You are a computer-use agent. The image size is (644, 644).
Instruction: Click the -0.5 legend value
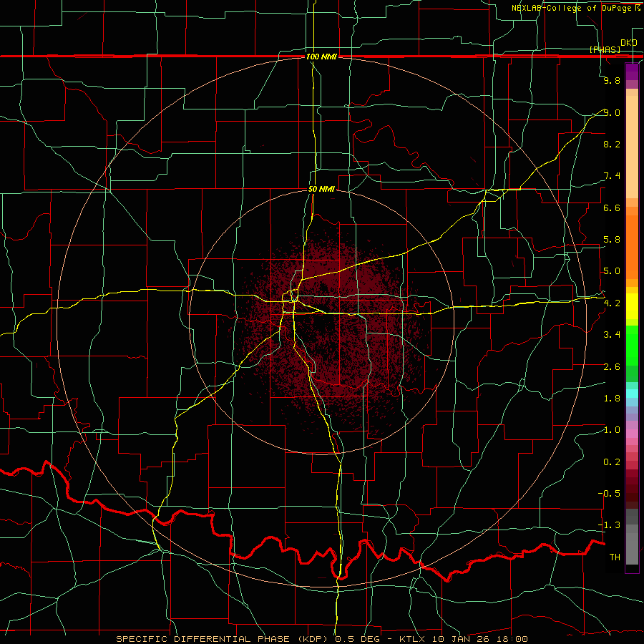610,494
